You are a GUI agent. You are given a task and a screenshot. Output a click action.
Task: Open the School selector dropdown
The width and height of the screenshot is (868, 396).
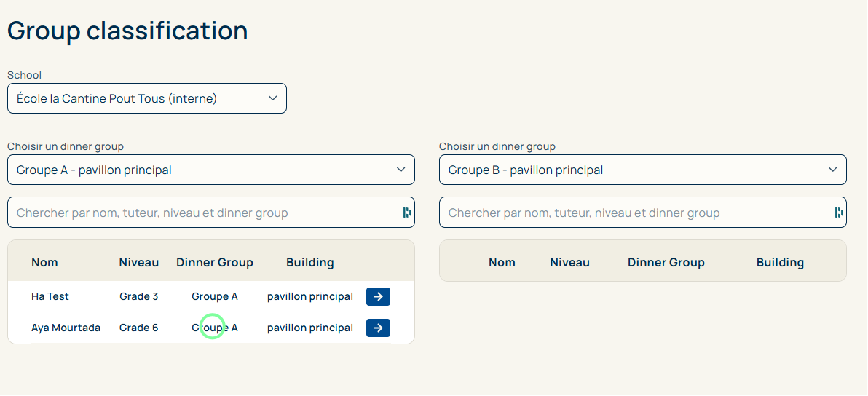click(146, 98)
